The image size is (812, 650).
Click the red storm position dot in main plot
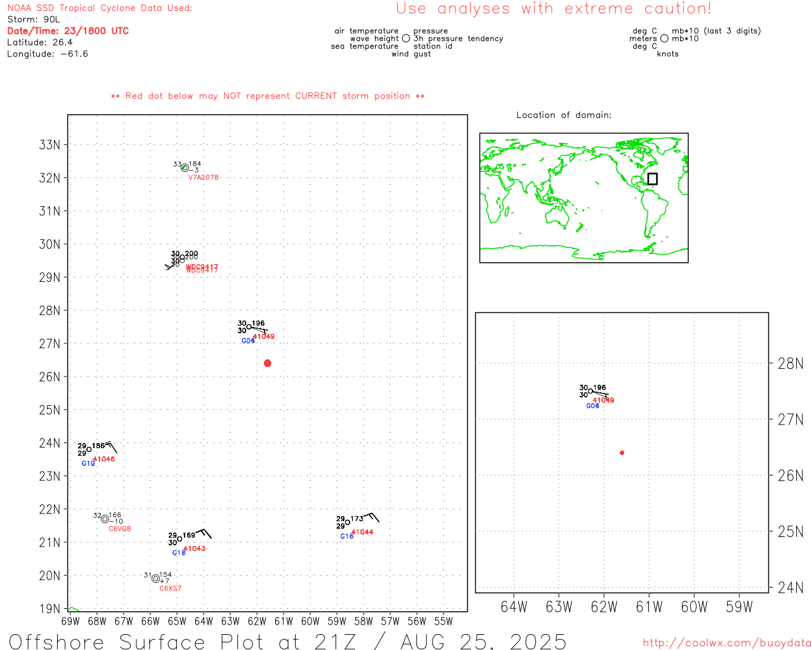coord(267,363)
